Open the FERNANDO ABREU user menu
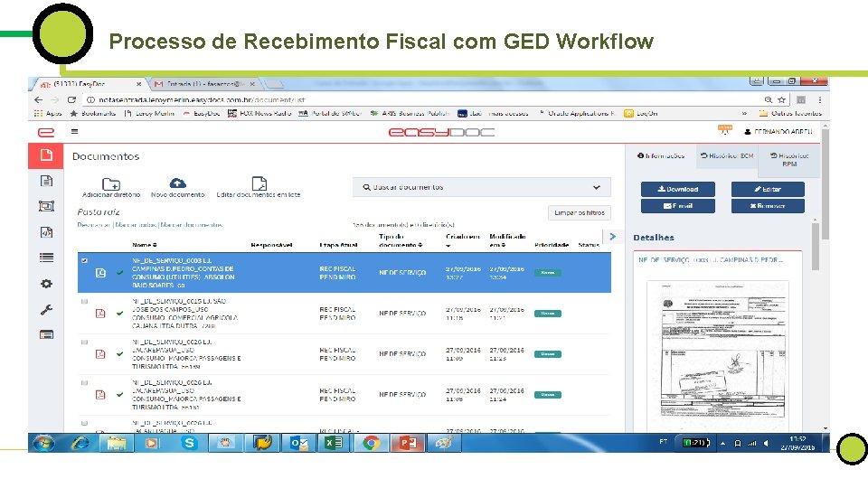868x488 pixels. (x=778, y=132)
